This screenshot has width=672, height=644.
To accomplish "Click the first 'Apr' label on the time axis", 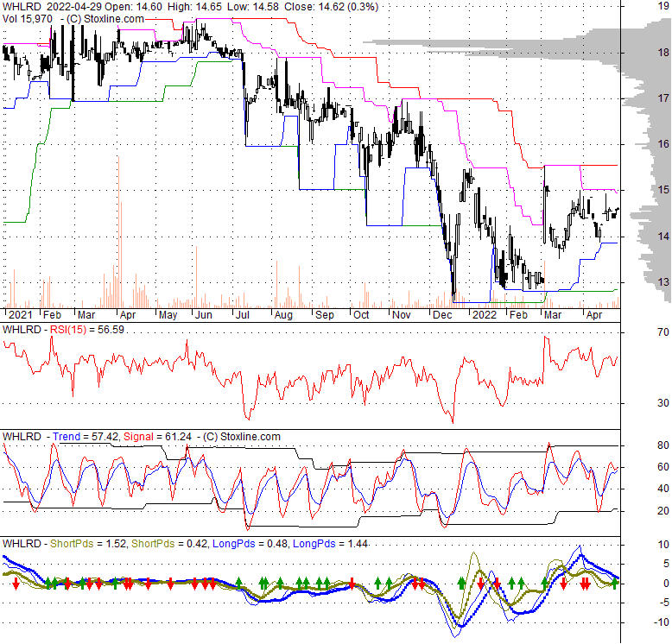I will tap(128, 315).
